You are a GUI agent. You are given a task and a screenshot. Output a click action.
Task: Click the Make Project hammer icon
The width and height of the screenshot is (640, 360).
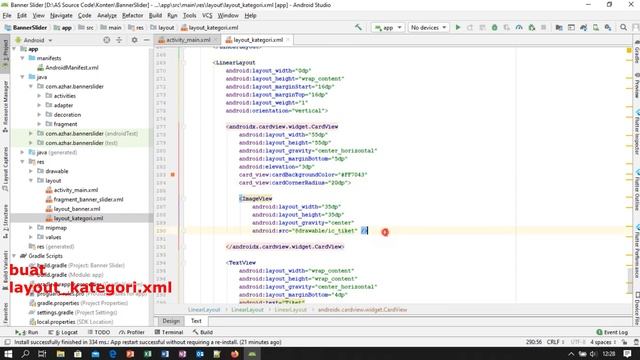358,27
